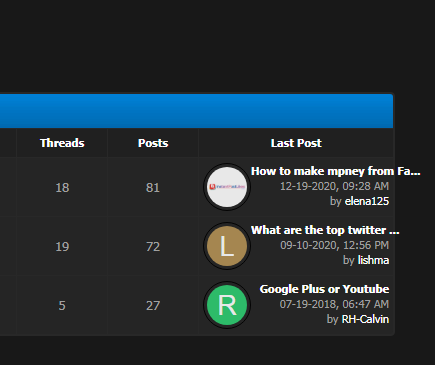View elena125's user profile
435x365 pixels.
(367, 201)
